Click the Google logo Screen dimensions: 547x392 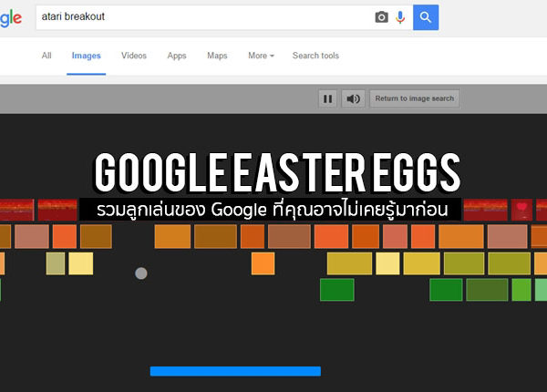click(x=11, y=16)
